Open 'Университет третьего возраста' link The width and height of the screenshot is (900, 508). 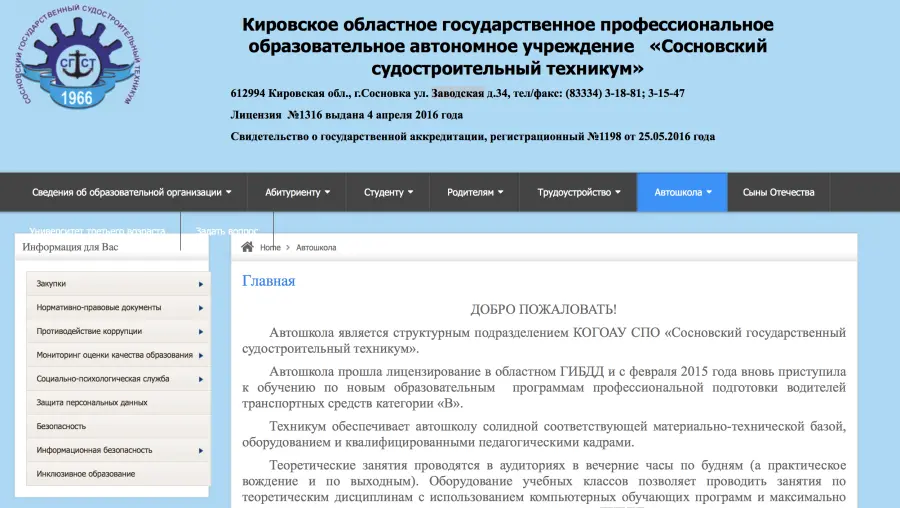97,230
